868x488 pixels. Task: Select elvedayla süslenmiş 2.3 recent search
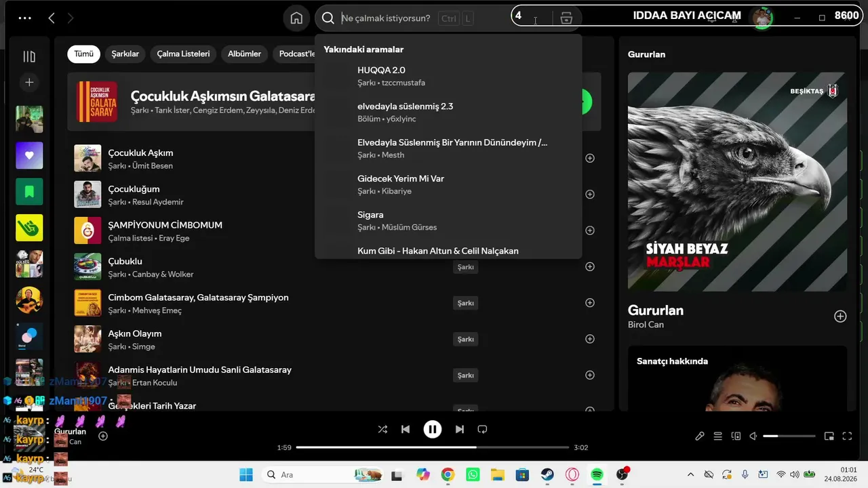[x=448, y=112]
